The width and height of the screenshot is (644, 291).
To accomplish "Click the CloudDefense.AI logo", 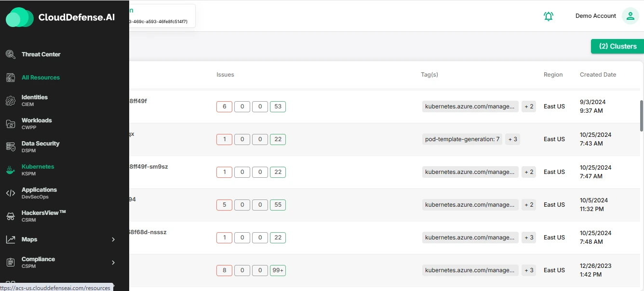I will click(60, 17).
